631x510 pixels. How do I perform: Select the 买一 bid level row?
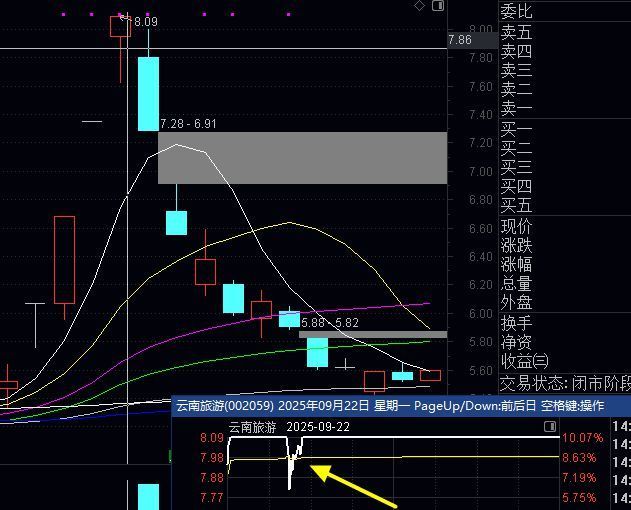tap(517, 129)
